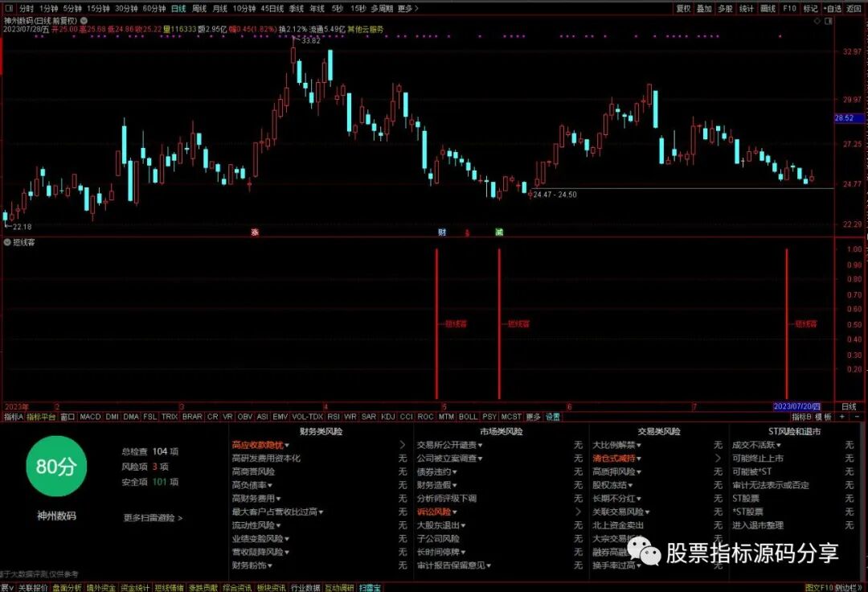Select the BOLL indicator
This screenshot has height=592, width=868.
pyautogui.click(x=468, y=417)
